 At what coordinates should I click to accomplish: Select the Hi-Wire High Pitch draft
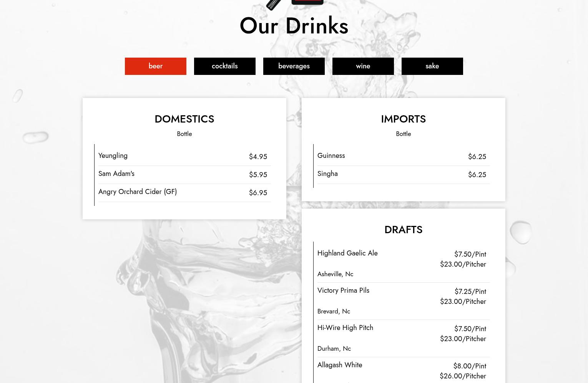pyautogui.click(x=345, y=328)
